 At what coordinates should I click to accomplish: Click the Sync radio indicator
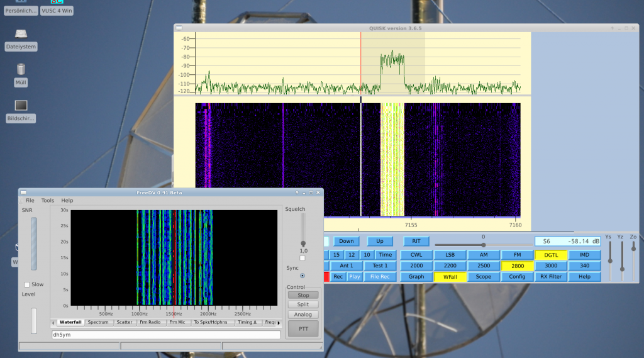[x=303, y=276]
